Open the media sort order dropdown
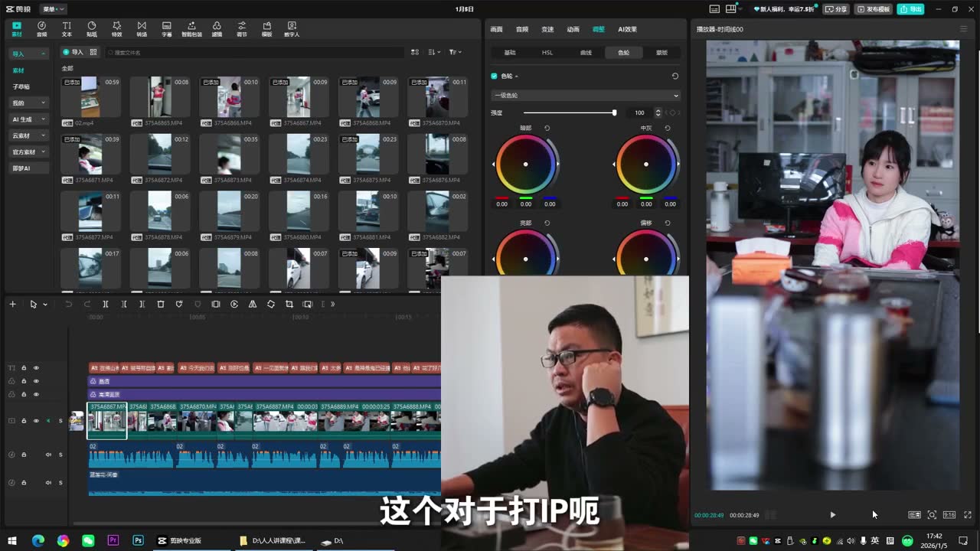Image resolution: width=980 pixels, height=551 pixels. (x=434, y=52)
